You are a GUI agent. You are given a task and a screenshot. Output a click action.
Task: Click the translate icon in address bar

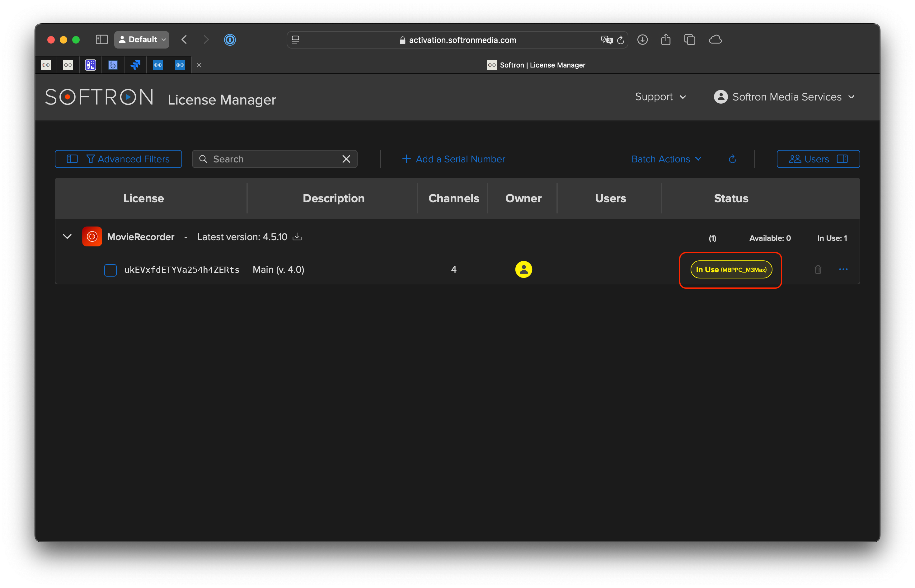pos(607,40)
